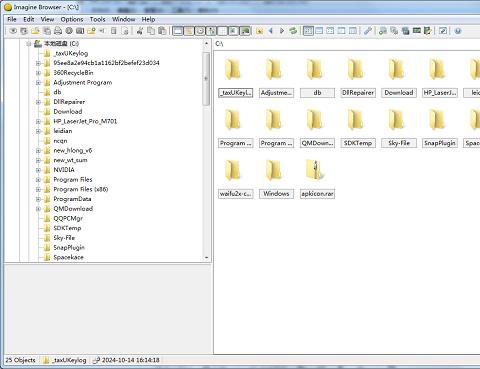This screenshot has width=480, height=369.
Task: Expand the QMDownload folder node
Action: (x=38, y=209)
